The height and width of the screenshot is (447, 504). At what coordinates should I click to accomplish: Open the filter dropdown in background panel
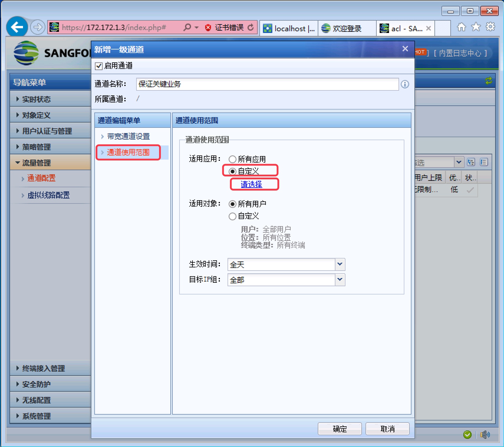click(x=459, y=162)
